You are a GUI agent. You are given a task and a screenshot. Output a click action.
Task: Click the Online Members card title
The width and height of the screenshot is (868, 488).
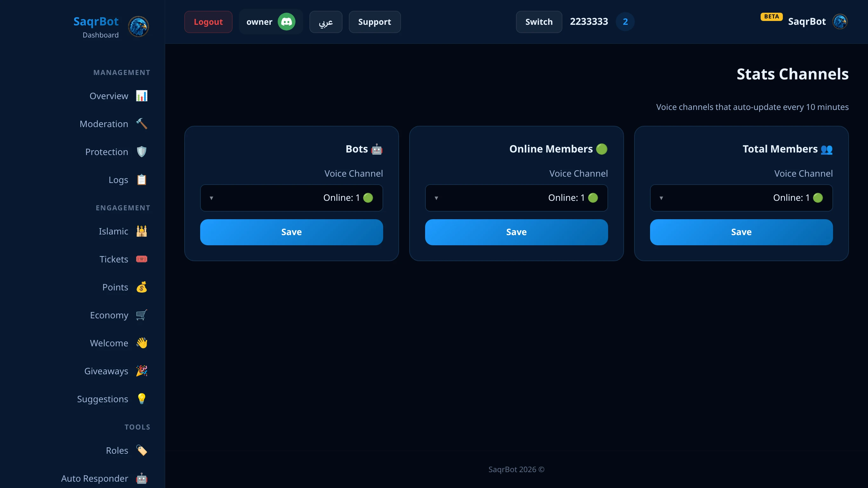559,149
